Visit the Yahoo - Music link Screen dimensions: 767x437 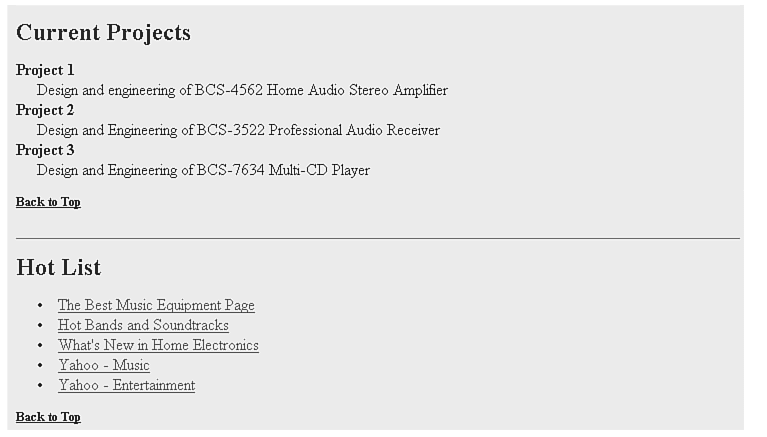pos(104,365)
